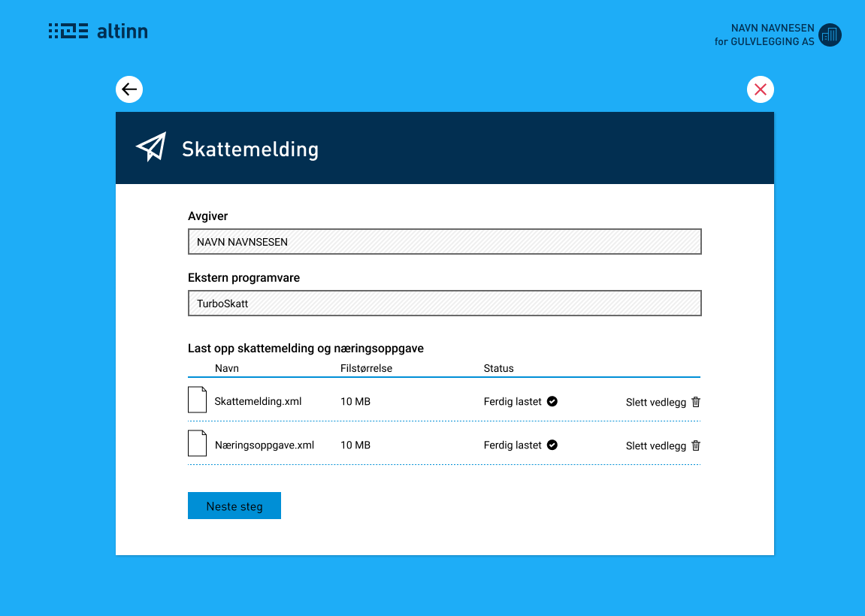
Task: Open the GULVLEGGING AS profile avatar icon
Action: click(830, 35)
